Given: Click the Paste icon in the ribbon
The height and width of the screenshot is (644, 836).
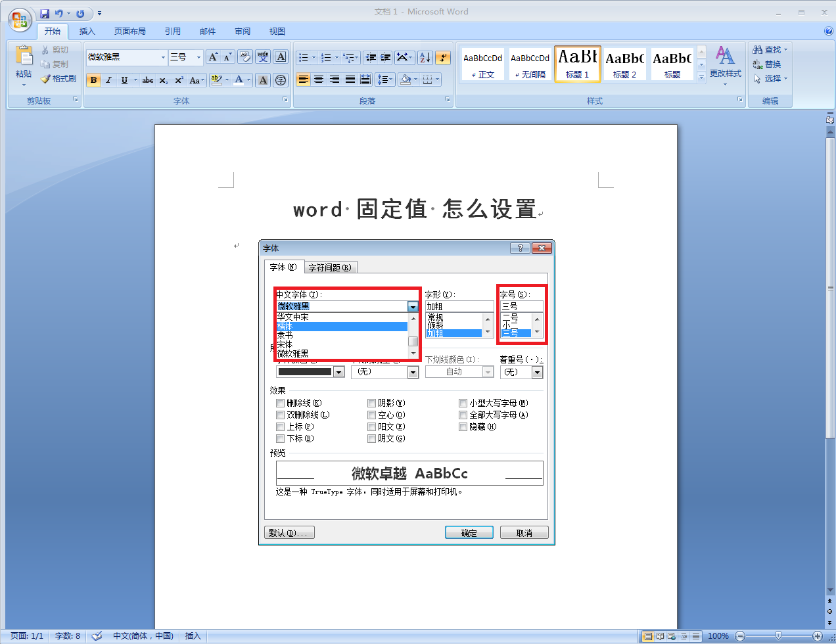Looking at the screenshot, I should [24, 55].
